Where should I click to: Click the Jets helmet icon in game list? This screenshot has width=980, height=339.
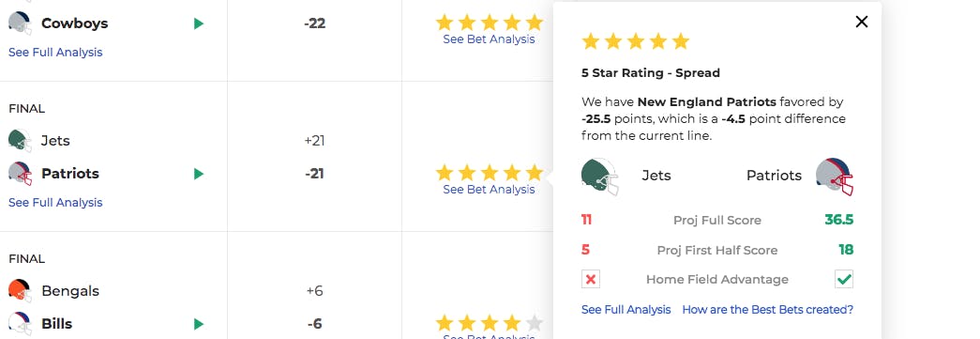point(20,140)
